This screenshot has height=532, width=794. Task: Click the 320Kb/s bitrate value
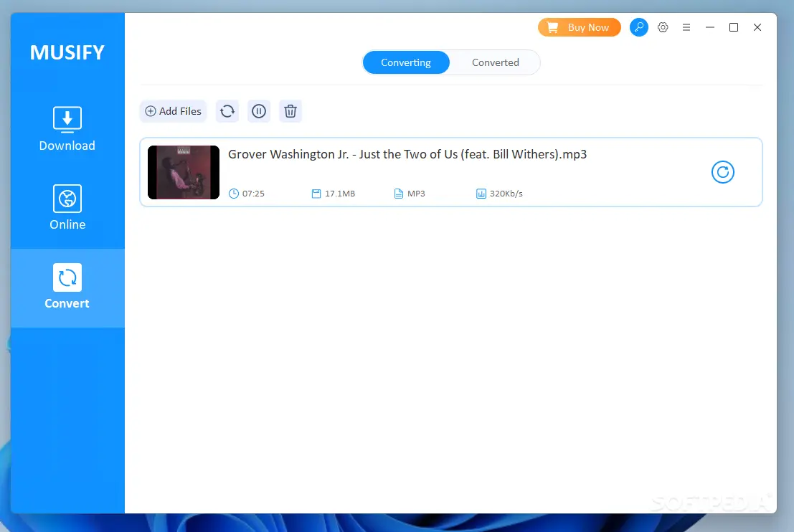click(x=506, y=194)
